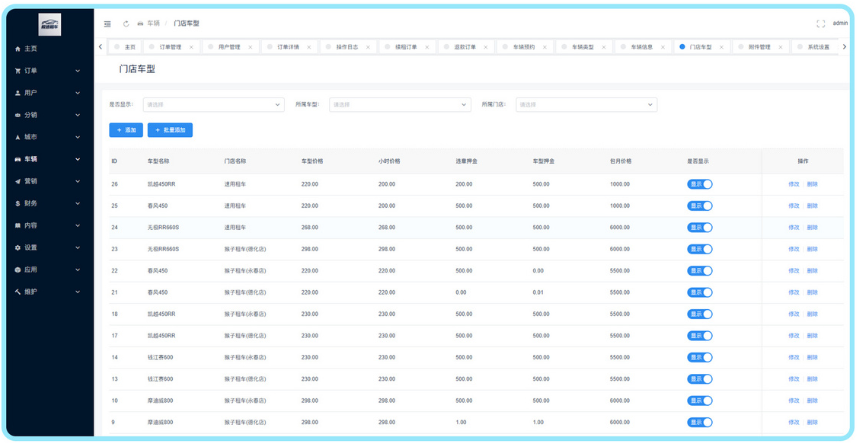Image resolution: width=858 pixels, height=443 pixels.
Task: Click the 财务 dollar icon in sidebar
Action: click(x=18, y=203)
